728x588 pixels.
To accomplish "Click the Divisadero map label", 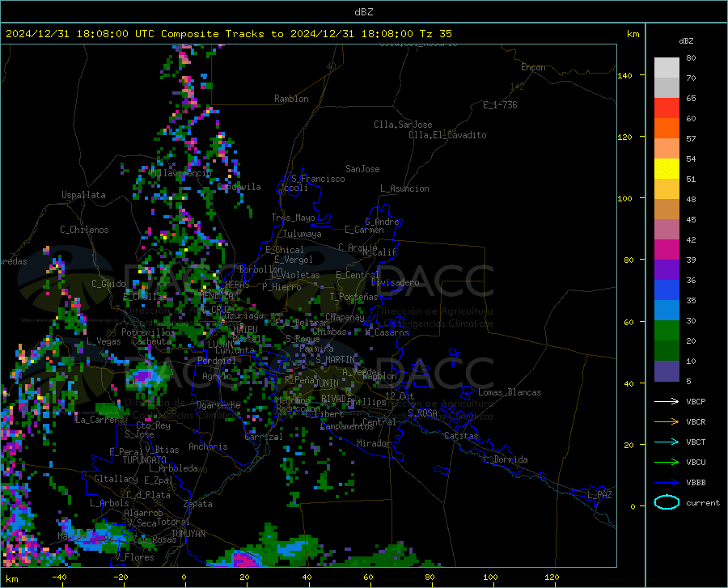I will coord(395,282).
